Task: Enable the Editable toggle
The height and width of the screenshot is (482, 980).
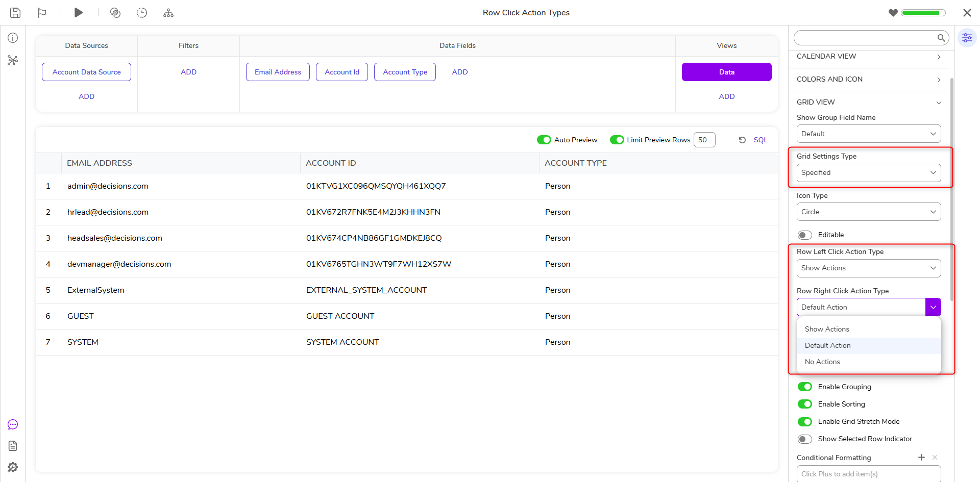Action: 805,235
